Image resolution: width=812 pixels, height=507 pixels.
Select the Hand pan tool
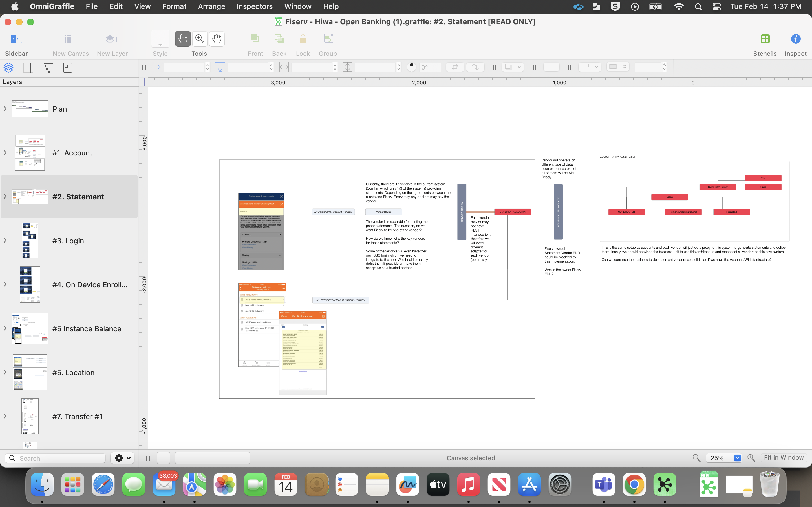[217, 39]
